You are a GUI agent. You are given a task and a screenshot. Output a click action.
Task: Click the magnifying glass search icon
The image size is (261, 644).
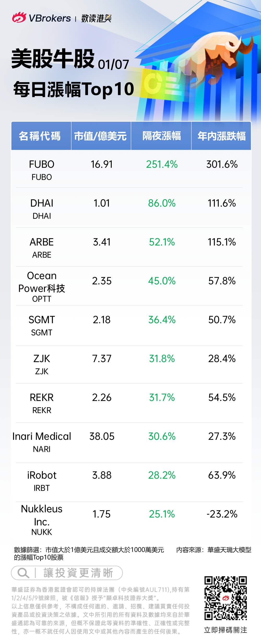click(23, 573)
